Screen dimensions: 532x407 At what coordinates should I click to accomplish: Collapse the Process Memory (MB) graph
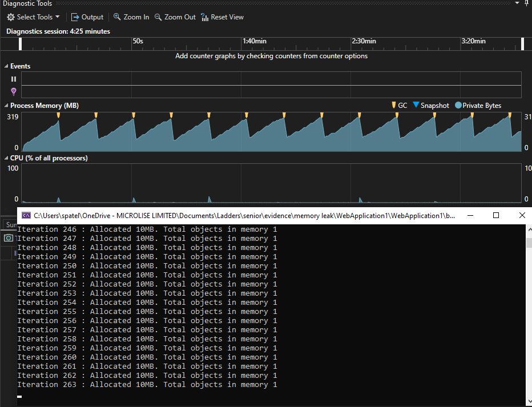6,106
